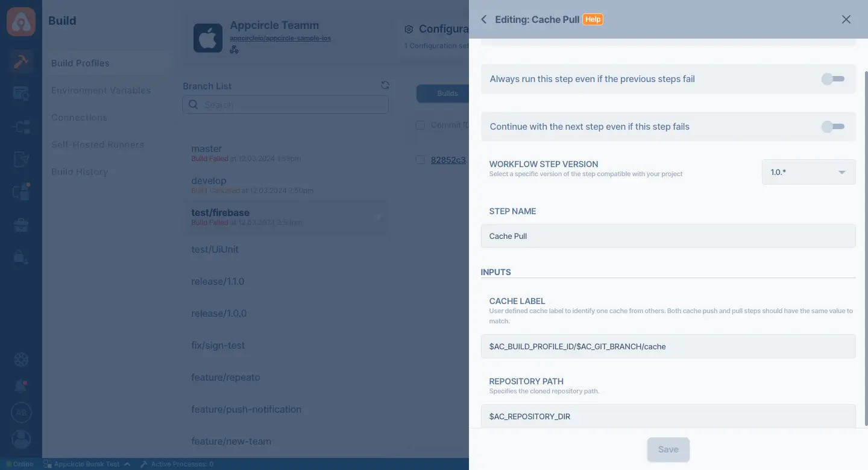Click the Step Name input field
868x470 pixels.
coord(668,236)
